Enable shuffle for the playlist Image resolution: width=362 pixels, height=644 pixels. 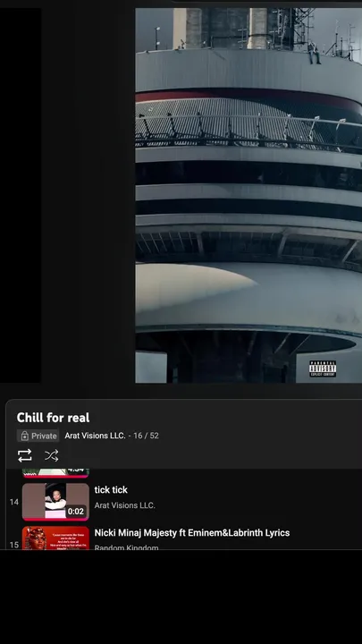pos(51,455)
